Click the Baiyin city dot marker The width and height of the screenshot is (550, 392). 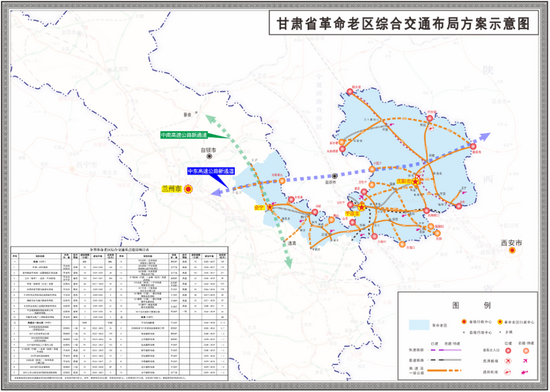click(209, 156)
